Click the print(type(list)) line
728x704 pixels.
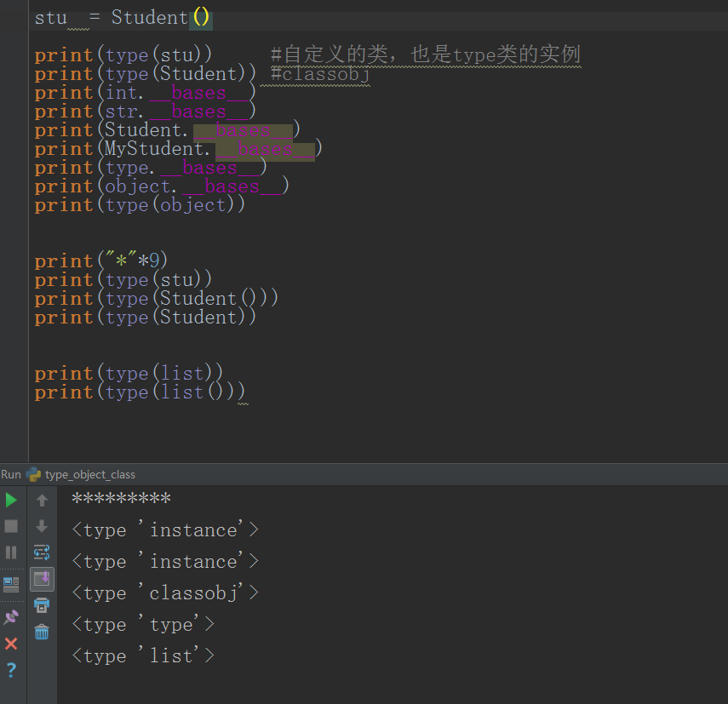pyautogui.click(x=129, y=374)
